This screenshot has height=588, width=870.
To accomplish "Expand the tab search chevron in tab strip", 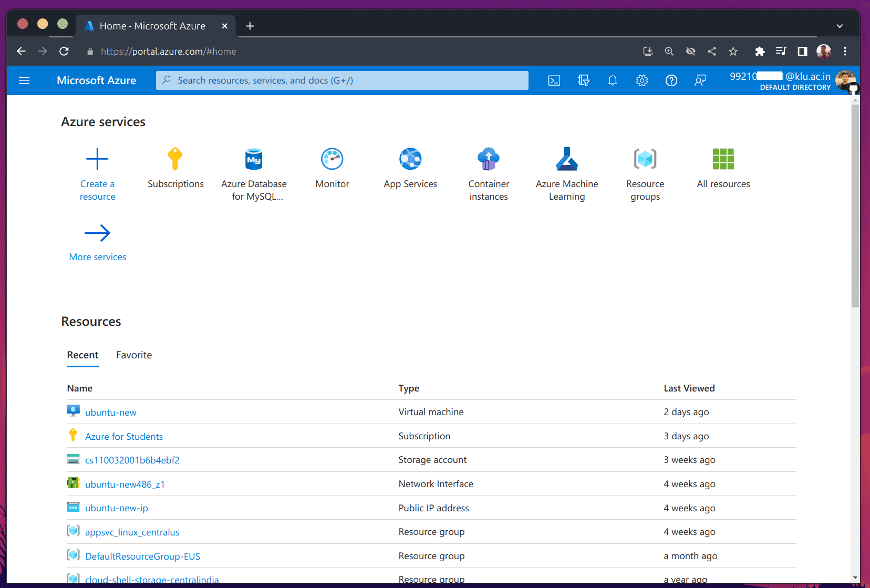I will (840, 26).
